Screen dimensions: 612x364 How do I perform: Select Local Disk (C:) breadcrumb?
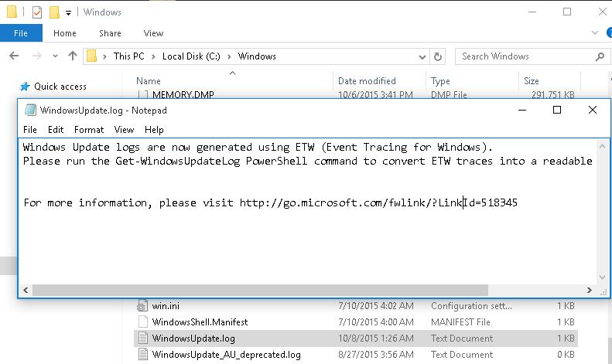coord(191,56)
